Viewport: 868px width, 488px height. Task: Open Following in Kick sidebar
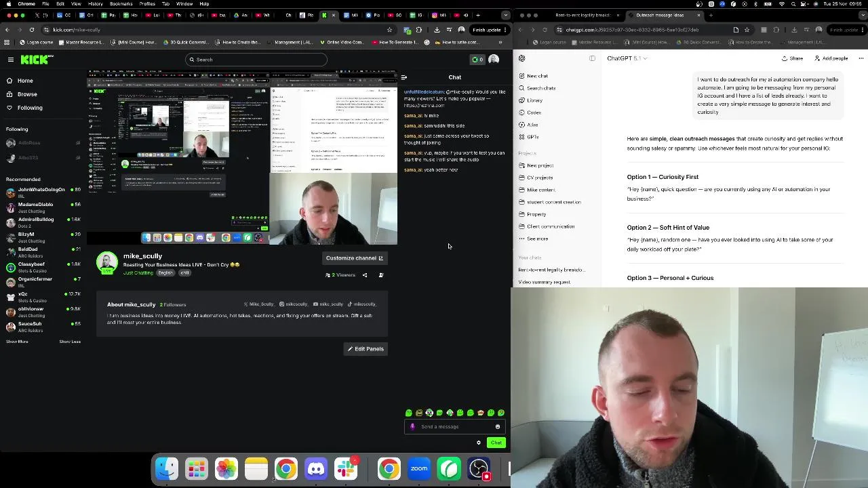pyautogui.click(x=30, y=108)
